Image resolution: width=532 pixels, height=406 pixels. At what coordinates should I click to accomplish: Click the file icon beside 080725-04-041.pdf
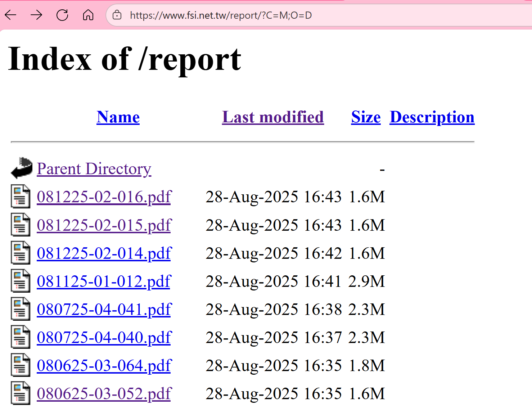pos(21,309)
